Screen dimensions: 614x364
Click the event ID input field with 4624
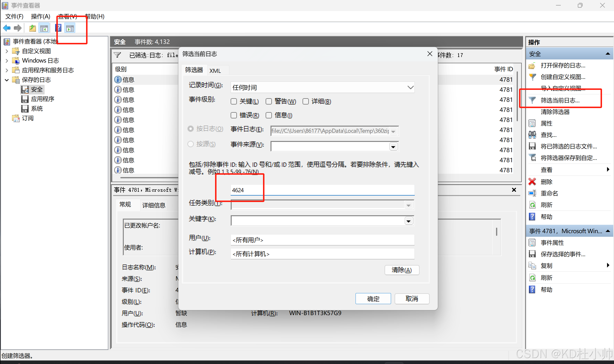pyautogui.click(x=322, y=190)
